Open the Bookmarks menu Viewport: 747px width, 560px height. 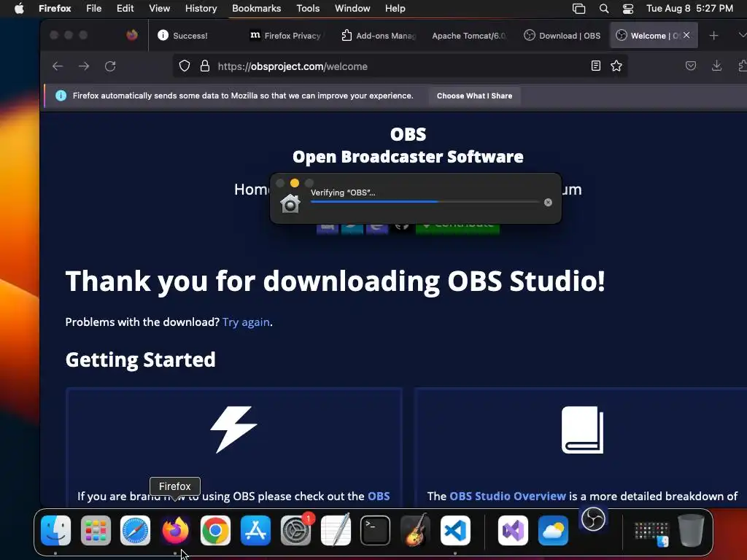coord(256,8)
